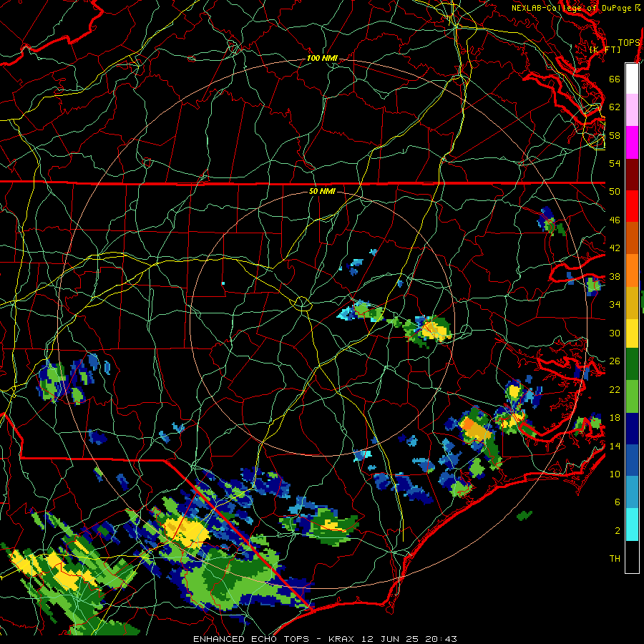Image resolution: width=644 pixels, height=644 pixels.
Task: Pick the cyan legend swatch
Action: (x=632, y=525)
